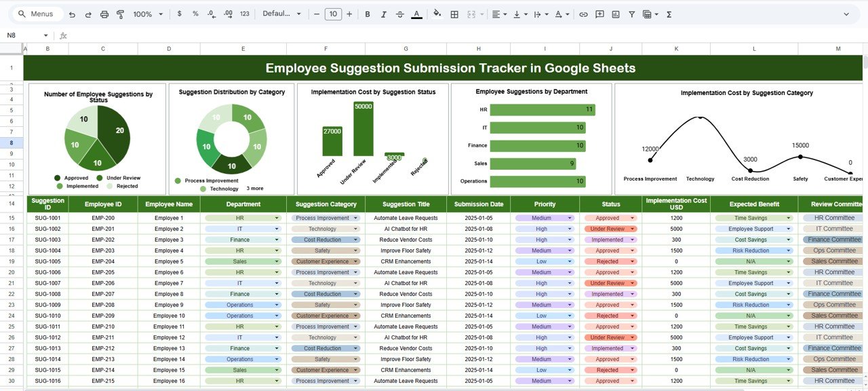Click the Functions sigma icon
Screen dimensions: 868x391
coord(668,14)
